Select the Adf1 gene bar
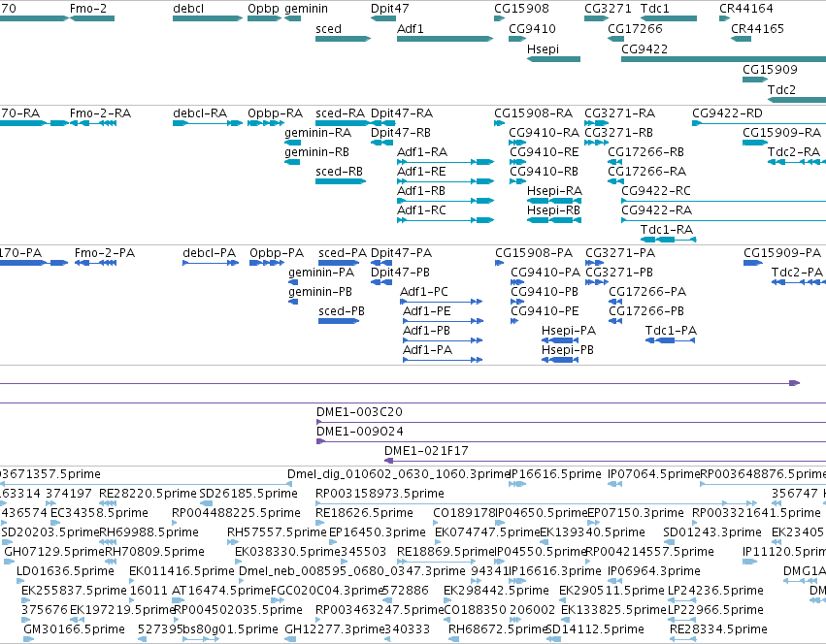Image resolution: width=826 pixels, height=644 pixels. (446, 39)
